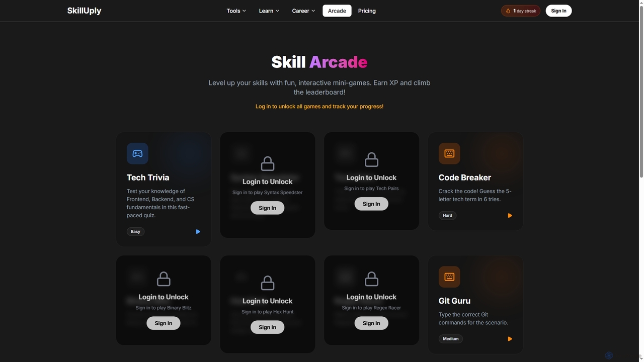Click Sign In in the header

(x=558, y=11)
